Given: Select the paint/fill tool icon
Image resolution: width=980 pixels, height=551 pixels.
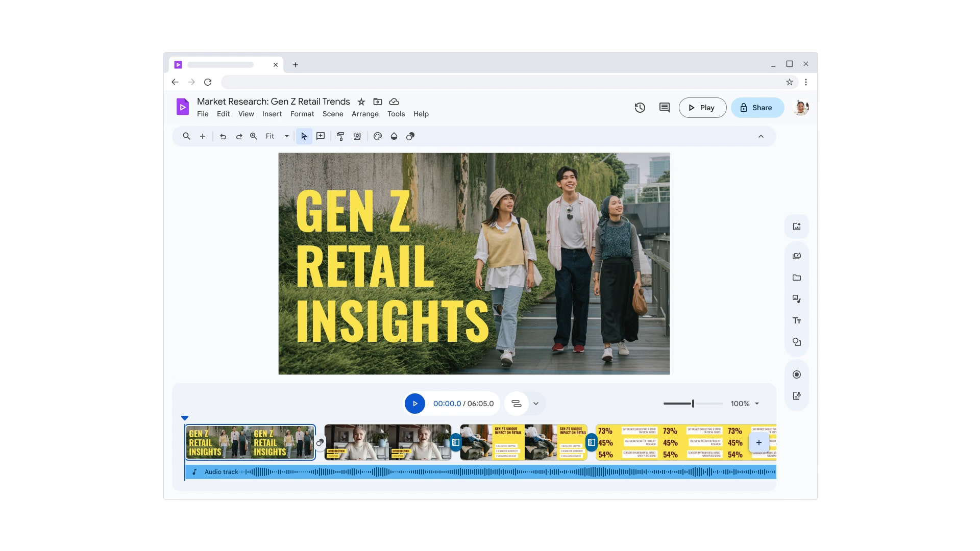Looking at the screenshot, I should [x=394, y=137].
